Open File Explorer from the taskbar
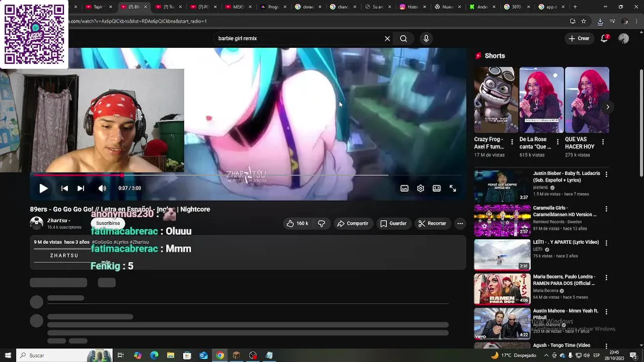This screenshot has height=362, width=644. click(171, 355)
